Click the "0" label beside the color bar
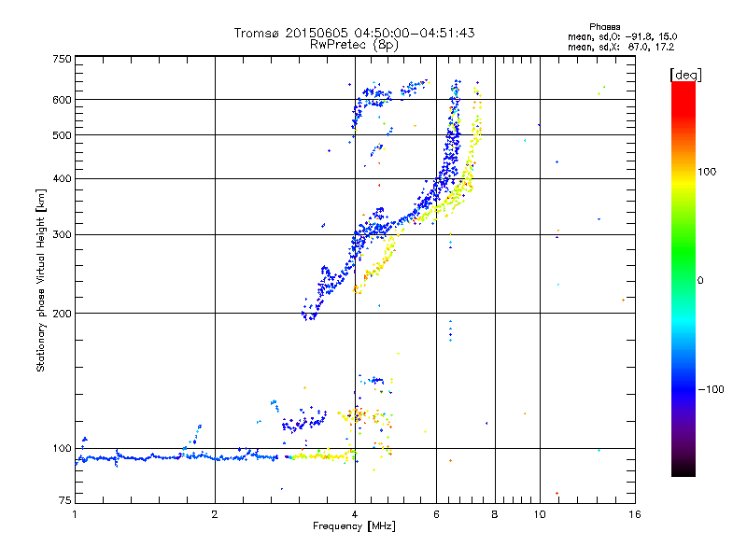 [699, 281]
